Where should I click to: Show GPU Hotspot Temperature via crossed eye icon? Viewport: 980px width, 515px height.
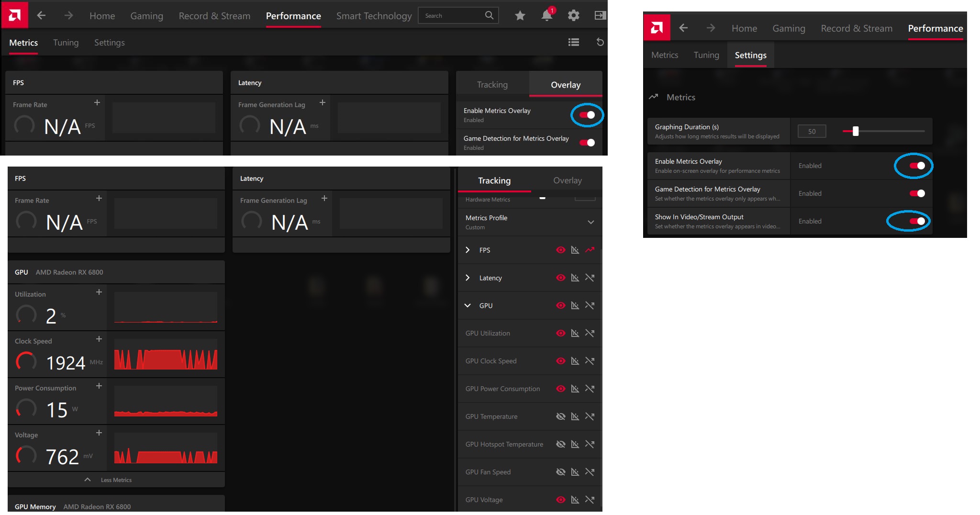(x=561, y=444)
